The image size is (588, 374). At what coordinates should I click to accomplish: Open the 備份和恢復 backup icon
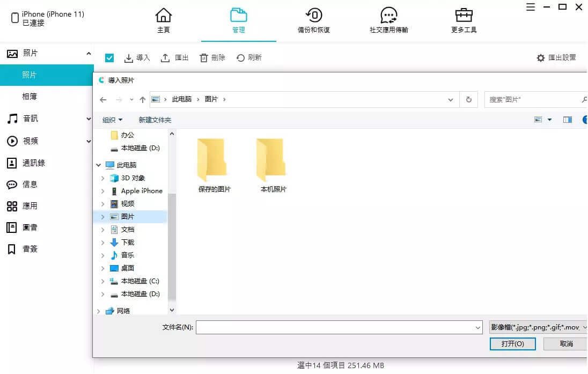(x=314, y=15)
